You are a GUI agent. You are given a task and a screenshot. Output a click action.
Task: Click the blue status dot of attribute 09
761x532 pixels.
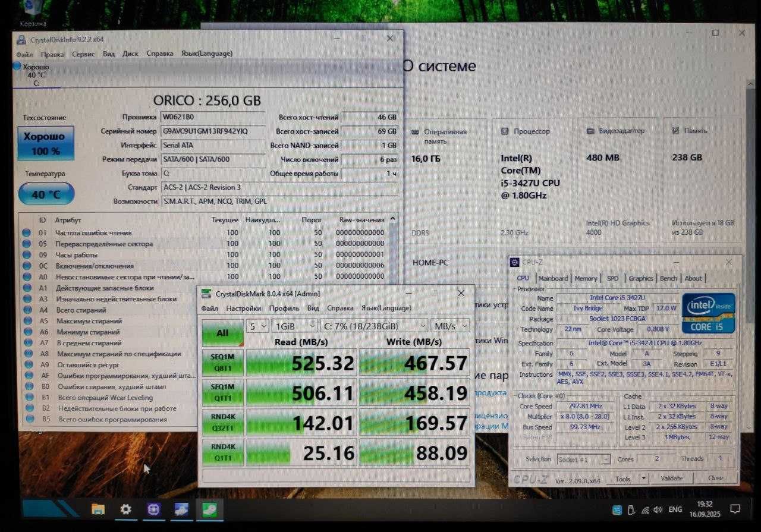pyautogui.click(x=26, y=254)
